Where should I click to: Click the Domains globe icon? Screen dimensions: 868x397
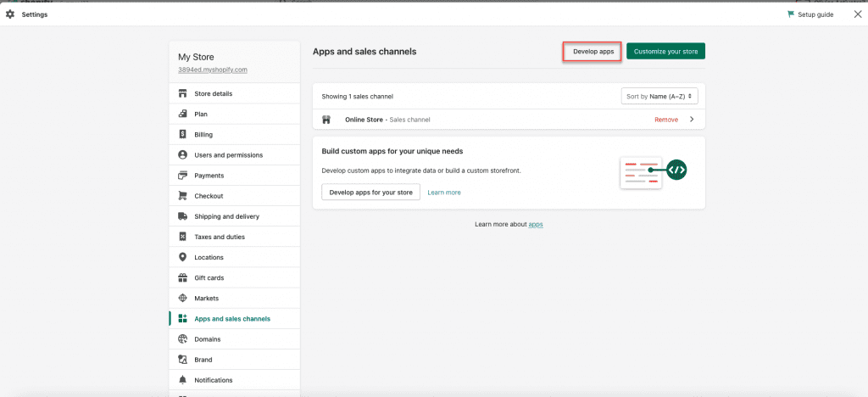(183, 339)
